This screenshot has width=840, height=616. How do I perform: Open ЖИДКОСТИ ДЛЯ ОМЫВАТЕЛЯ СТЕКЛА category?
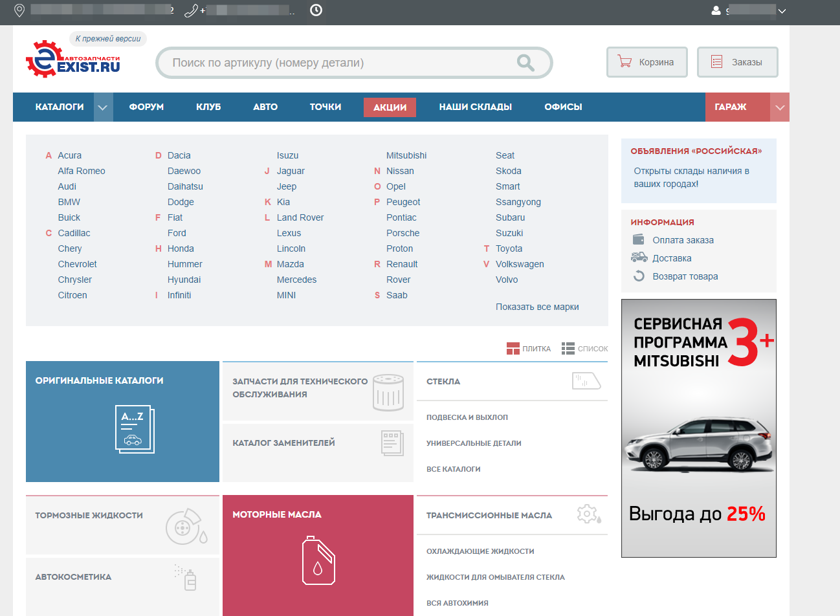(x=496, y=577)
